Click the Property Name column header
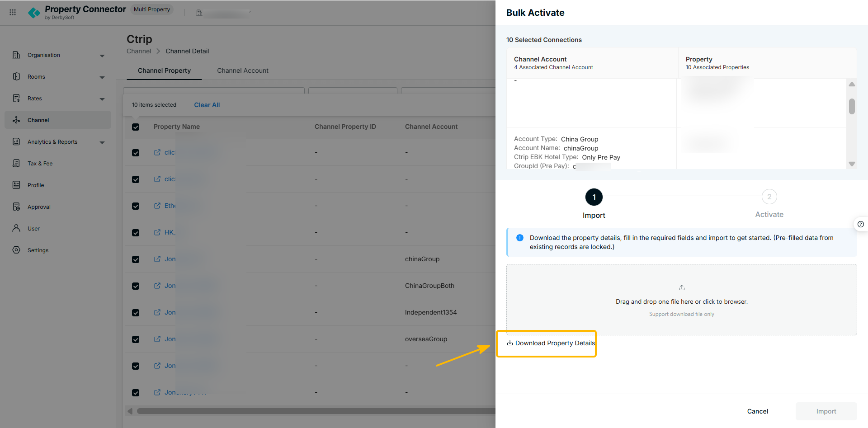 177,127
